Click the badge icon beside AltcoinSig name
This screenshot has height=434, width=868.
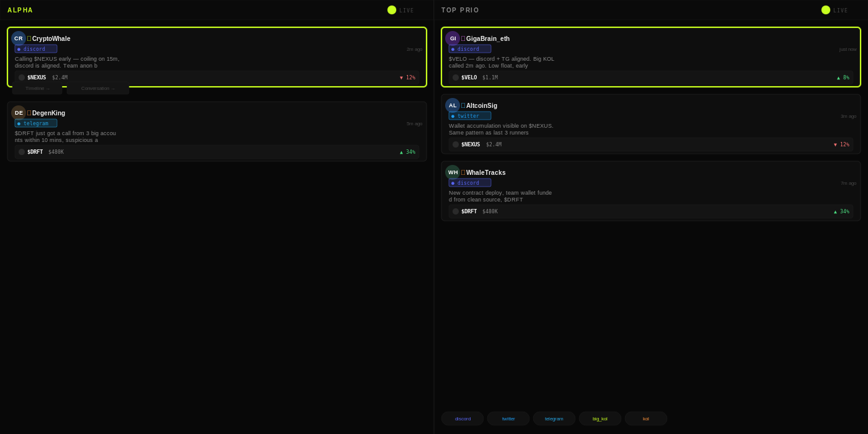point(463,105)
